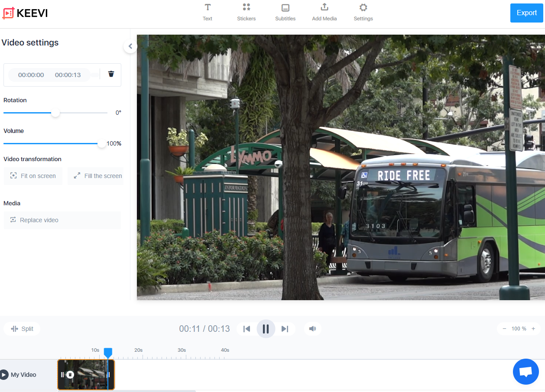This screenshot has height=392, width=545.
Task: Collapse the Video settings sidebar
Action: tap(130, 46)
